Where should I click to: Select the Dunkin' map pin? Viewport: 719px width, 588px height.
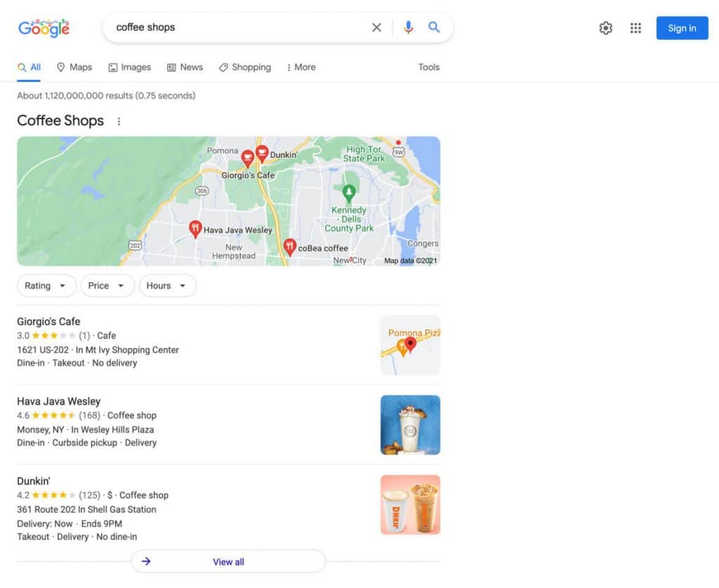[262, 154]
